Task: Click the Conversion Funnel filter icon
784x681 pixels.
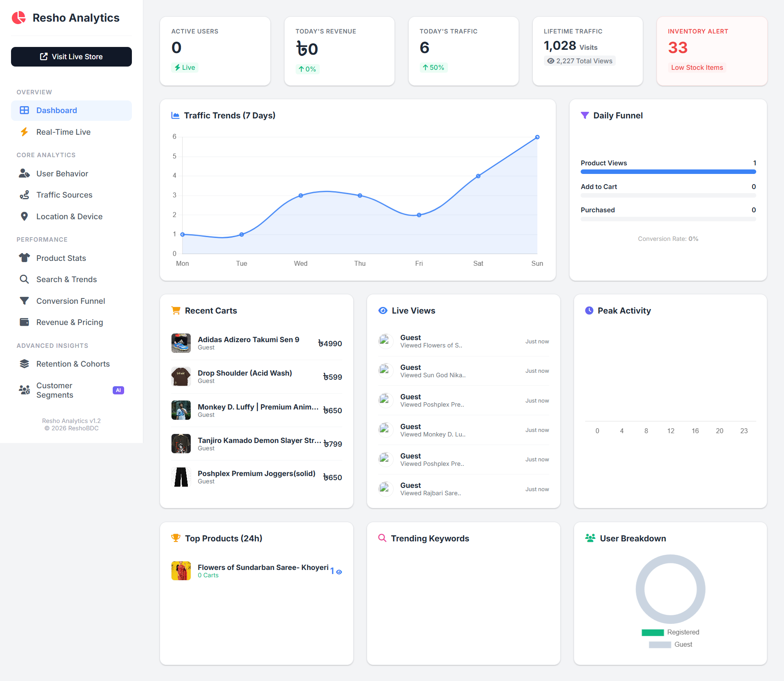Action: [x=24, y=301]
